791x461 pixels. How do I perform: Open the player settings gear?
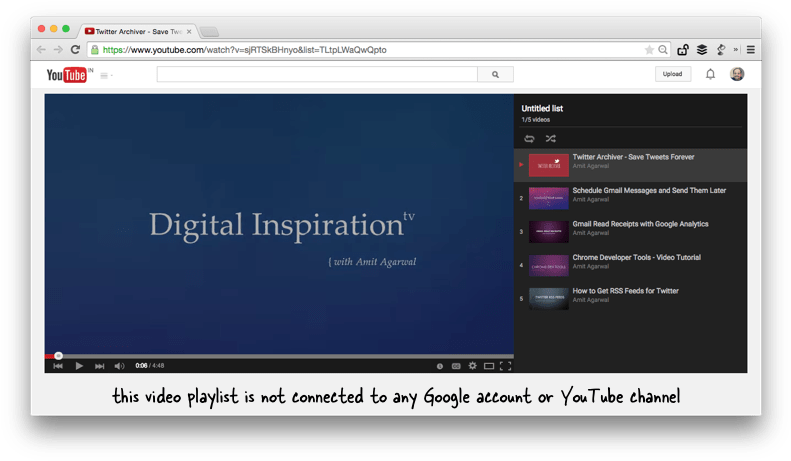click(x=472, y=366)
